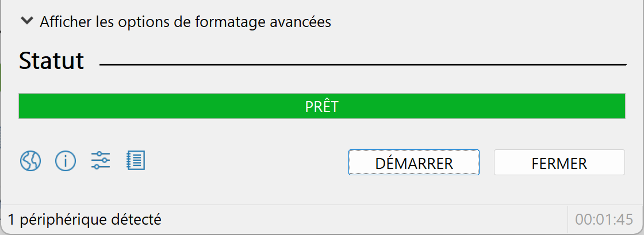Open the About information icon
The image size is (644, 235).
pos(66,161)
